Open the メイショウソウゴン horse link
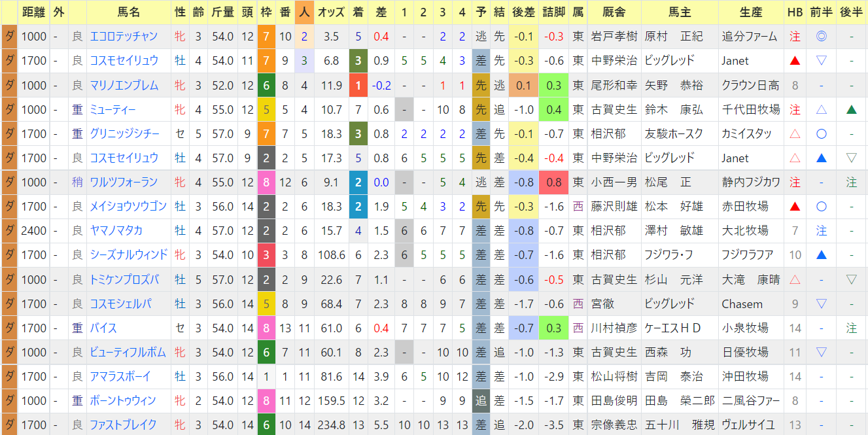The image size is (868, 435). pos(128,207)
